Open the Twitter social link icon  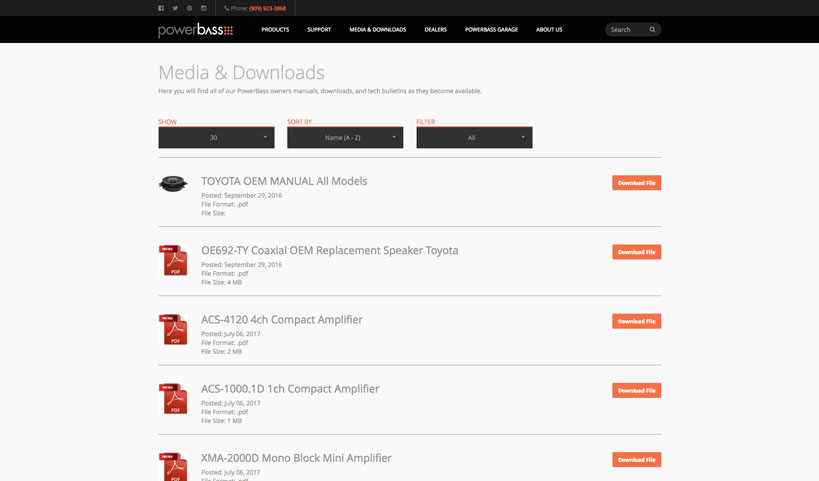pos(176,8)
